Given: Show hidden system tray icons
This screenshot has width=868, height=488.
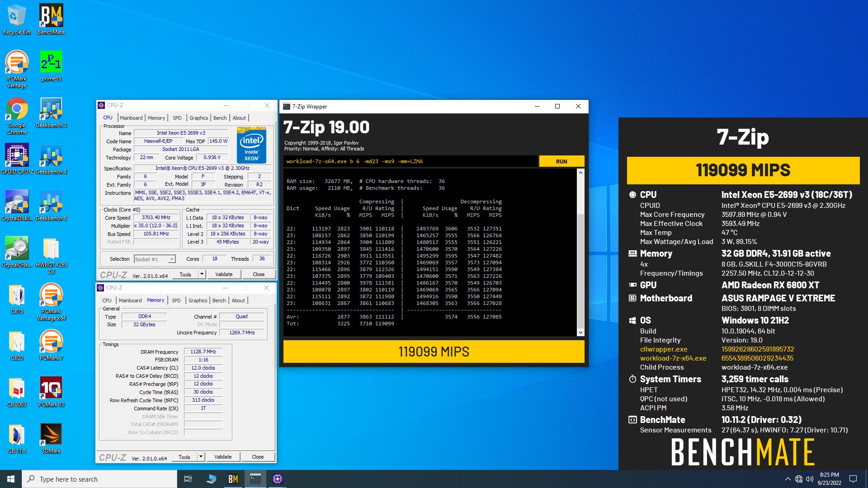Looking at the screenshot, I should click(788, 479).
